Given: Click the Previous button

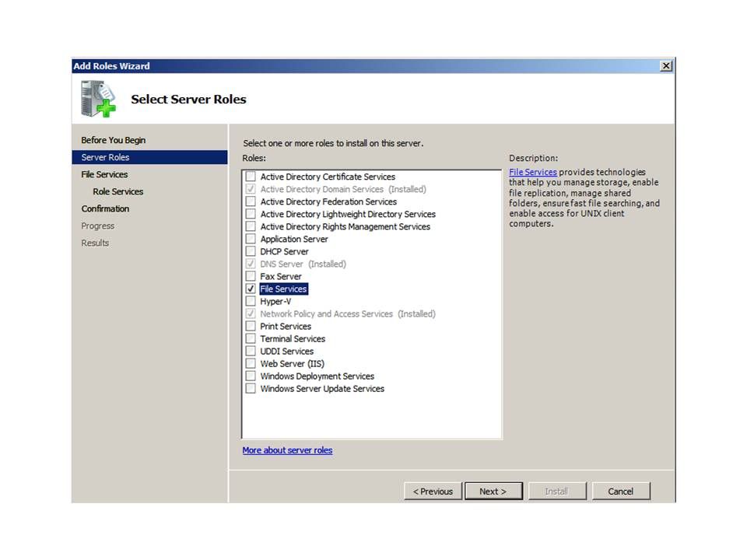Looking at the screenshot, I should (433, 491).
